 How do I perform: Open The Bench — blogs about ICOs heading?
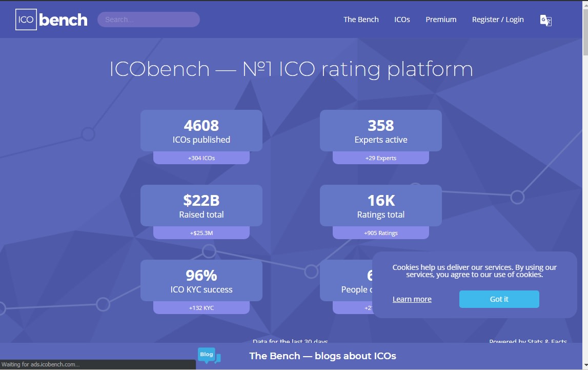[x=322, y=356]
